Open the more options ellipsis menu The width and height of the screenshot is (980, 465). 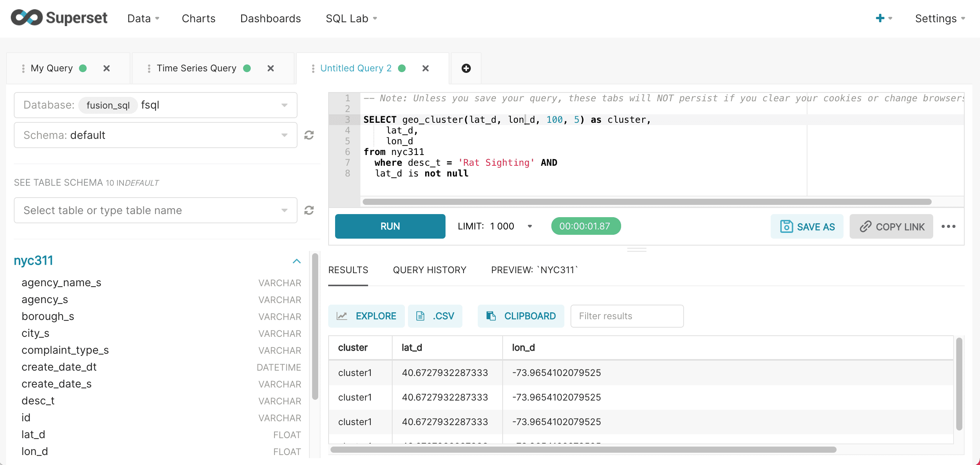point(949,226)
